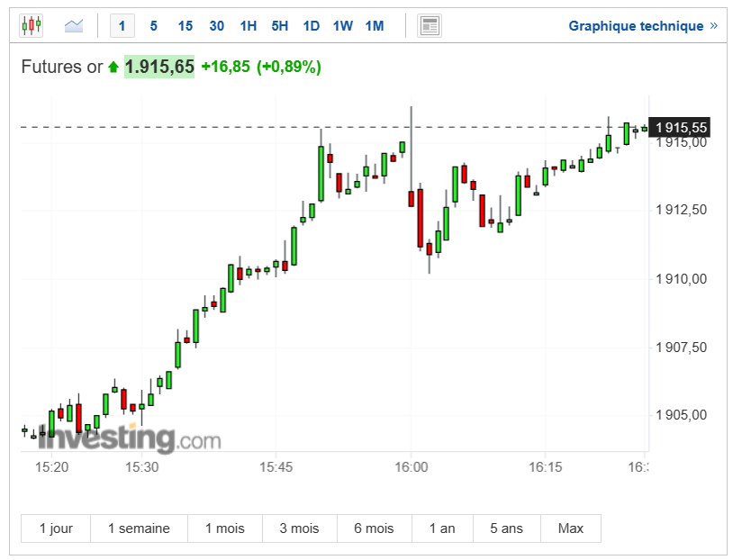The height and width of the screenshot is (560, 733).
Task: Choose the 1 an range button
Action: [x=442, y=528]
